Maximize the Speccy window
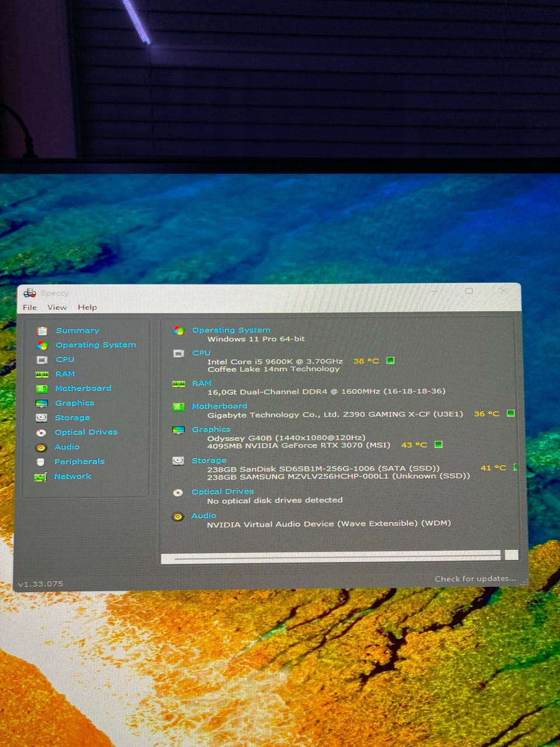The width and height of the screenshot is (560, 747). click(469, 291)
